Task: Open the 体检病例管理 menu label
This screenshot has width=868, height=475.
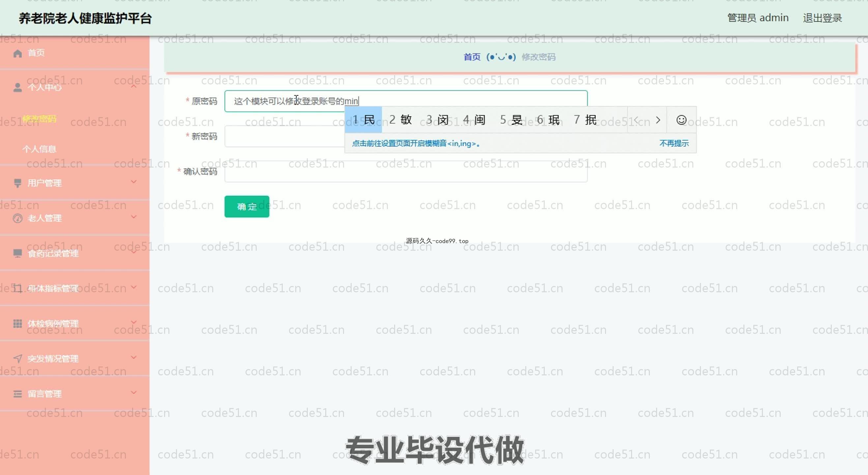Action: click(53, 324)
